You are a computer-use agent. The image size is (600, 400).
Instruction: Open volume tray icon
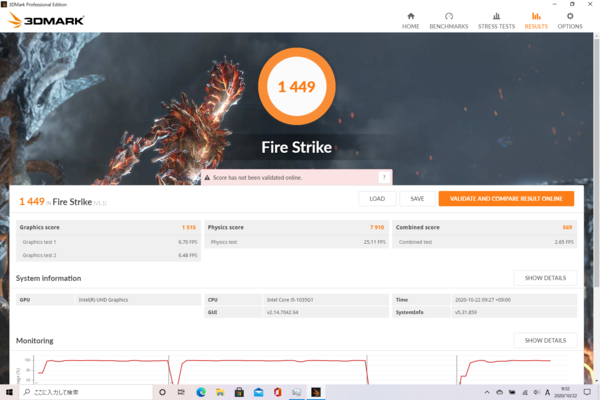[536, 392]
